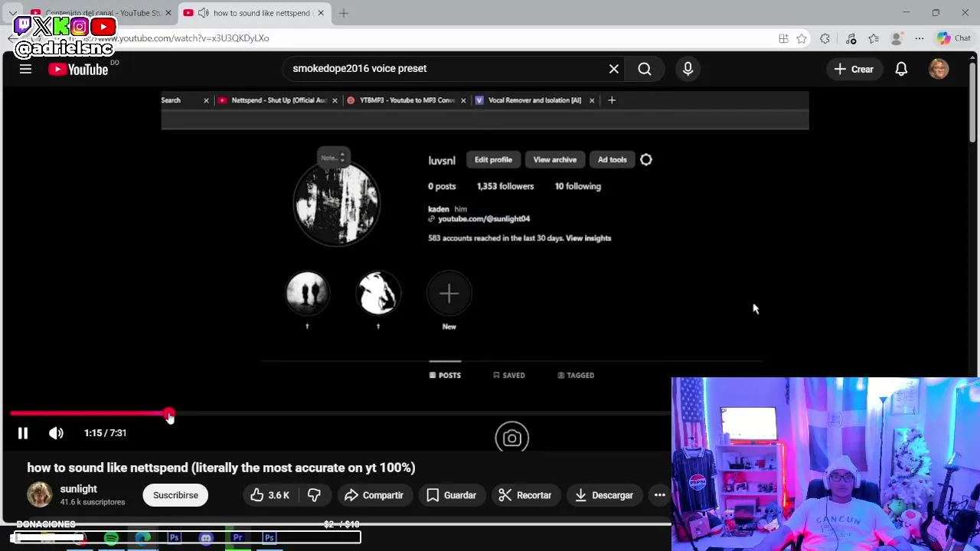The image size is (980, 551).
Task: Open View insights link in video
Action: (x=588, y=238)
